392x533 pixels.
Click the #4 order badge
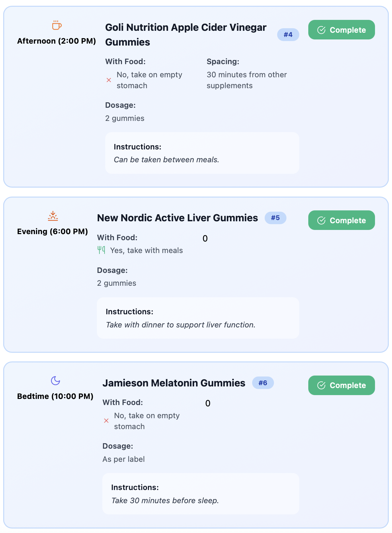288,35
